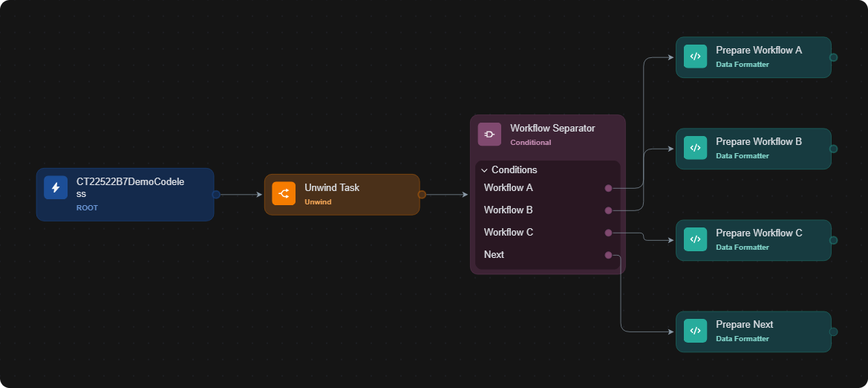868x388 pixels.
Task: Click the ROOT type label
Action: coord(87,208)
